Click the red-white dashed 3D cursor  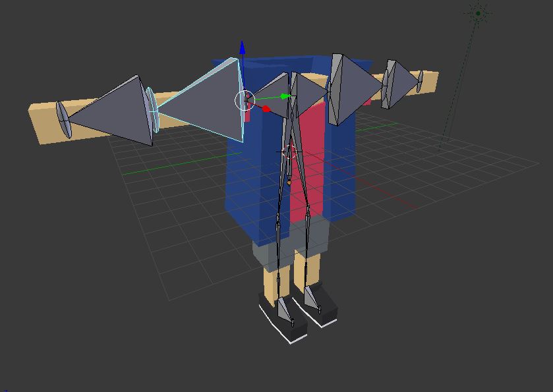click(x=289, y=152)
